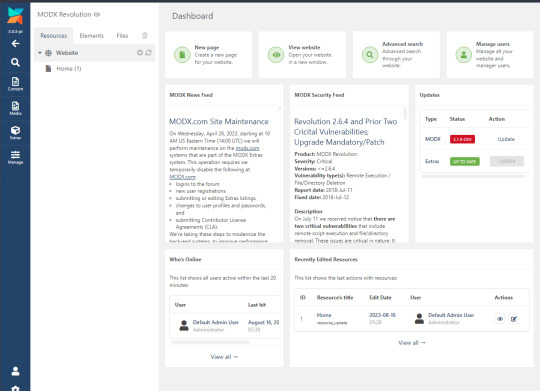Open the MODX.com Site Maintenance article
Viewport: 540px width, 391px height.
pos(219,121)
